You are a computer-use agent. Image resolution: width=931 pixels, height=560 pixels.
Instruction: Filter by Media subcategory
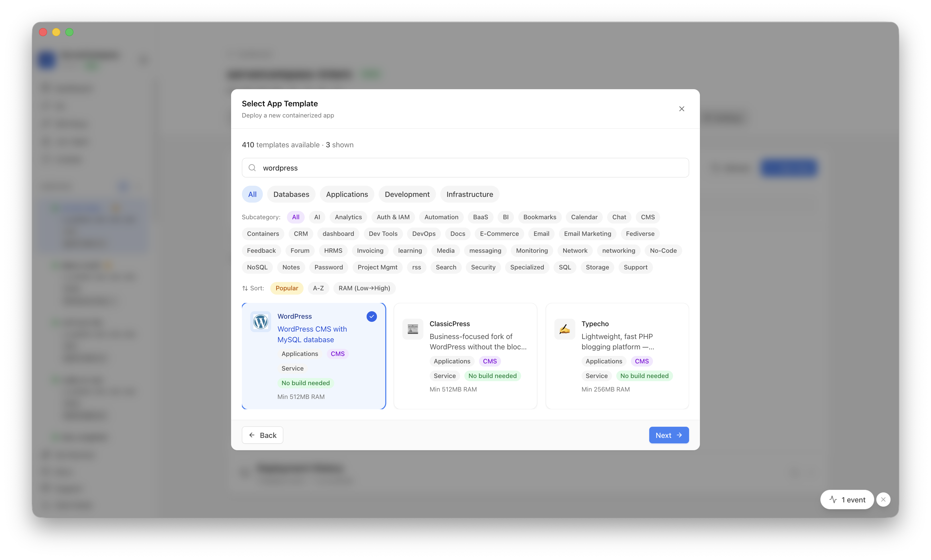[445, 250]
